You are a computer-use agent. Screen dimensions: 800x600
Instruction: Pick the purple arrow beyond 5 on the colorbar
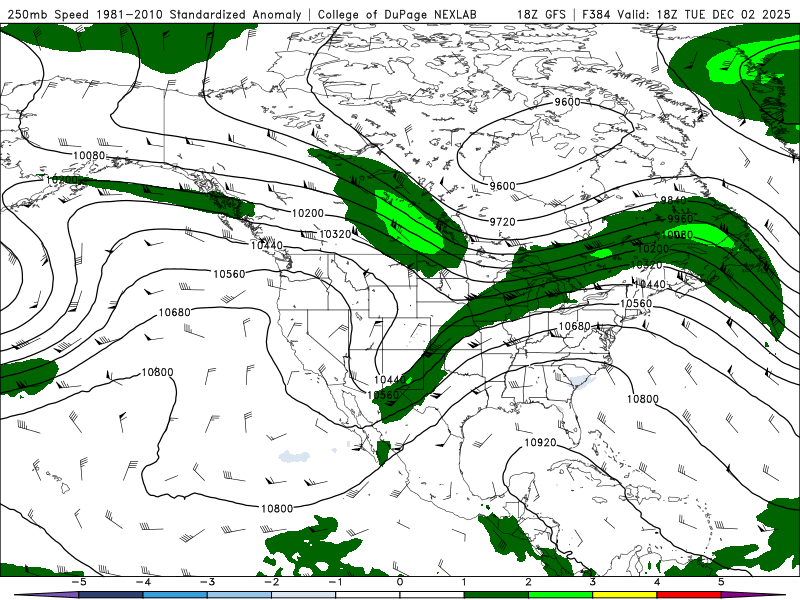pyautogui.click(x=753, y=595)
